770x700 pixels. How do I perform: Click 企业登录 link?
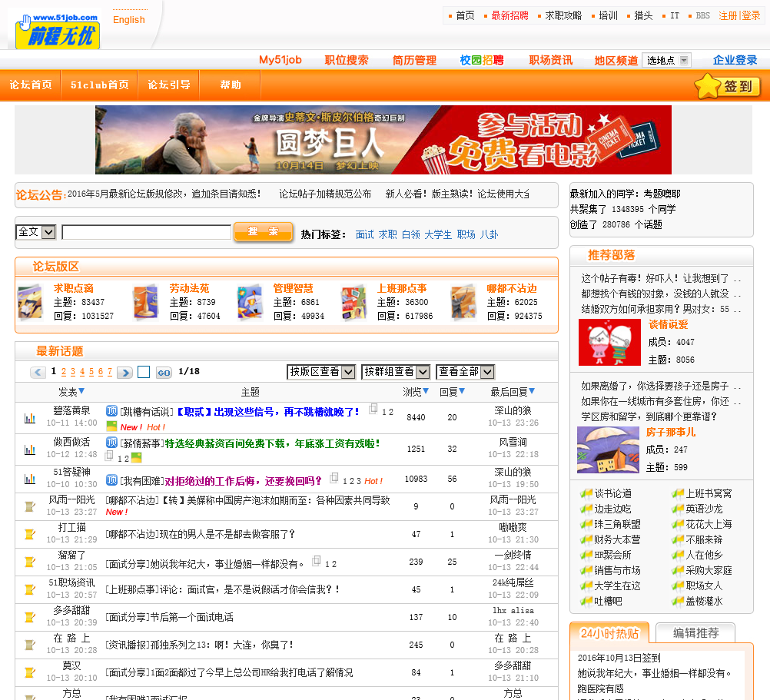click(x=735, y=60)
